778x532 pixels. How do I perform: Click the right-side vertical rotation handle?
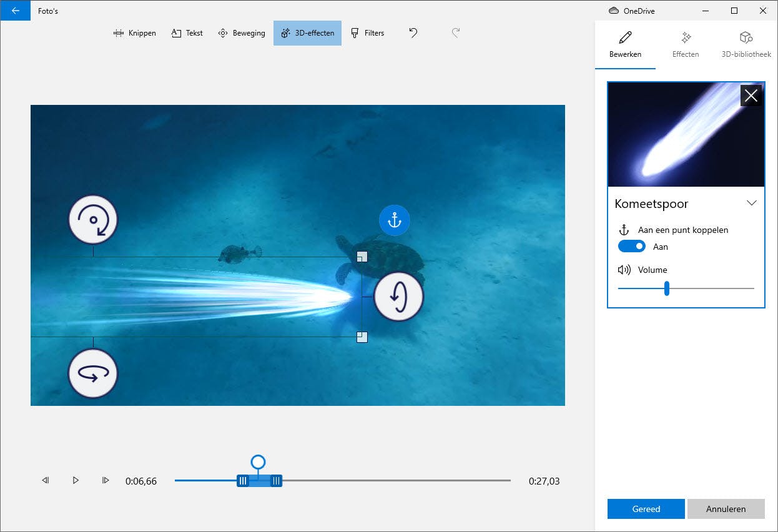[398, 297]
